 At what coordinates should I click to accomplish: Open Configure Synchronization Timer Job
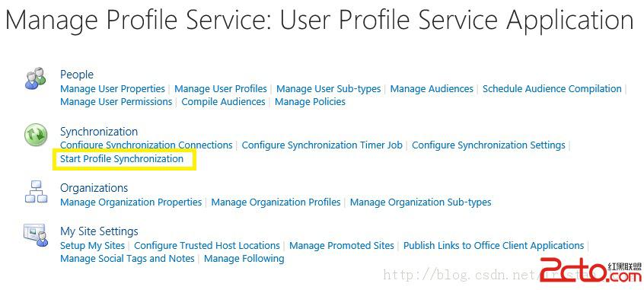point(322,145)
